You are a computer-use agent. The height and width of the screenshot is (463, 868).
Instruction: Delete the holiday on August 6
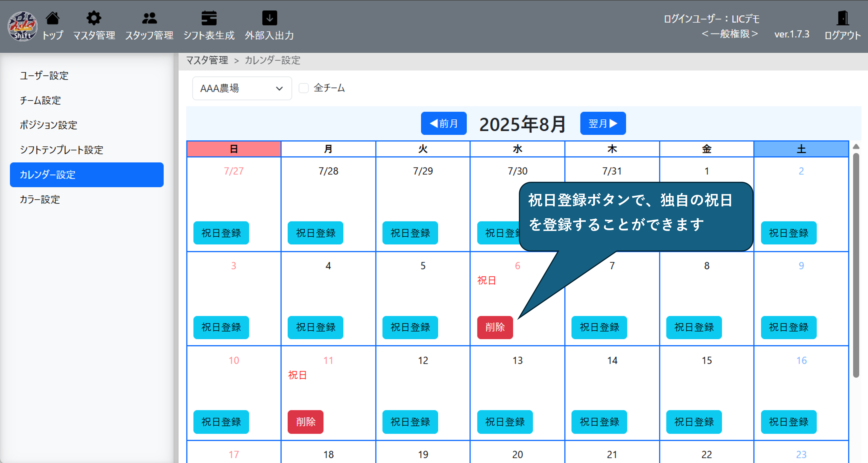coord(495,327)
